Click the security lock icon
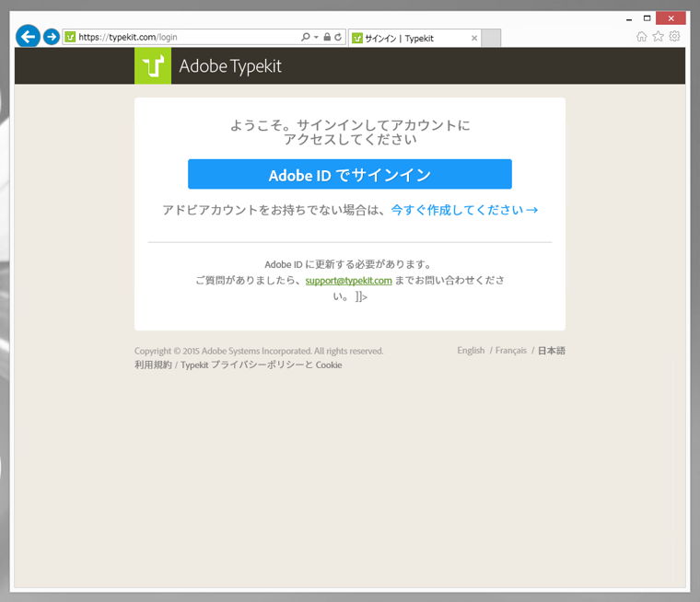 327,37
